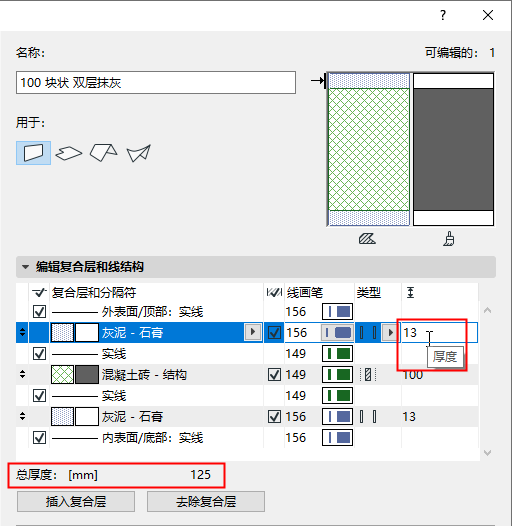Click the list scroll up arrow
512x526 pixels.
[488, 311]
